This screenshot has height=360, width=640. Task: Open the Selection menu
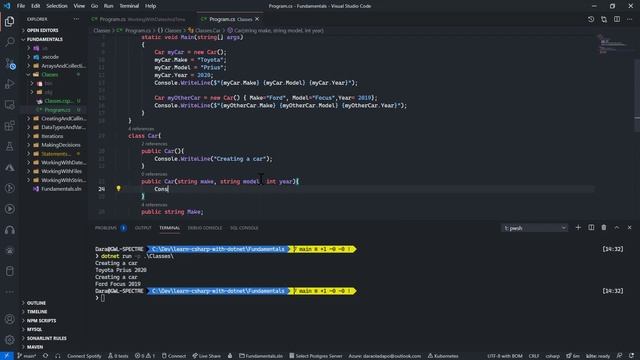57,6
